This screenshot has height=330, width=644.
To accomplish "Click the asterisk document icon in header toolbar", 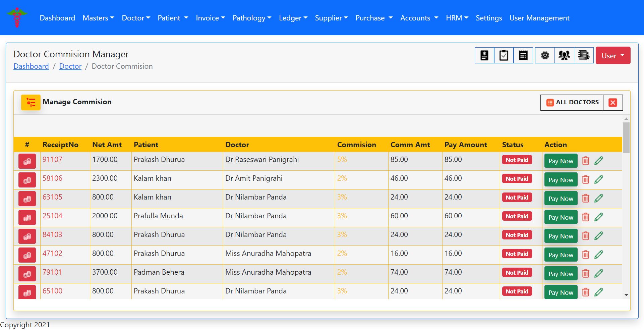I will click(x=484, y=55).
